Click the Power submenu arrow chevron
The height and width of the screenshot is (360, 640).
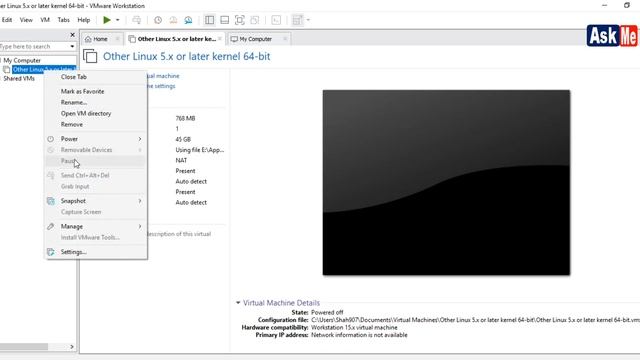tap(140, 139)
